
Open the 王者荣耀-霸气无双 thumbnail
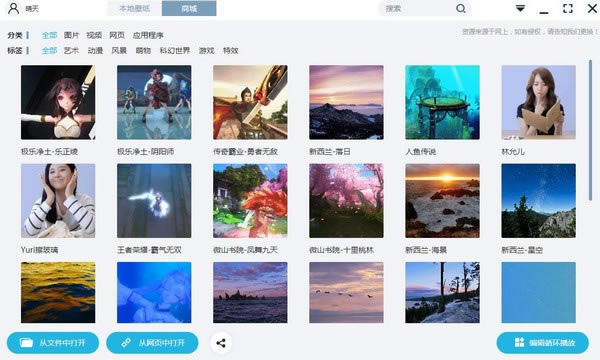[154, 200]
